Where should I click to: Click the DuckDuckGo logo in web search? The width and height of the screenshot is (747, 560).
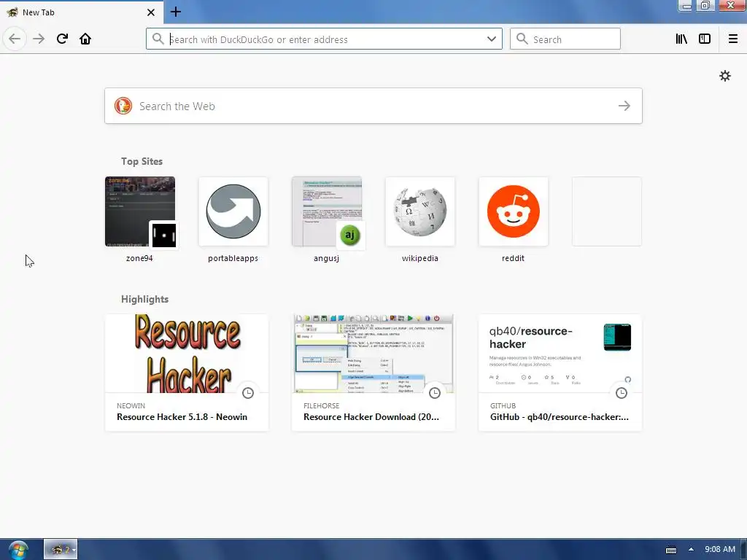(x=123, y=106)
